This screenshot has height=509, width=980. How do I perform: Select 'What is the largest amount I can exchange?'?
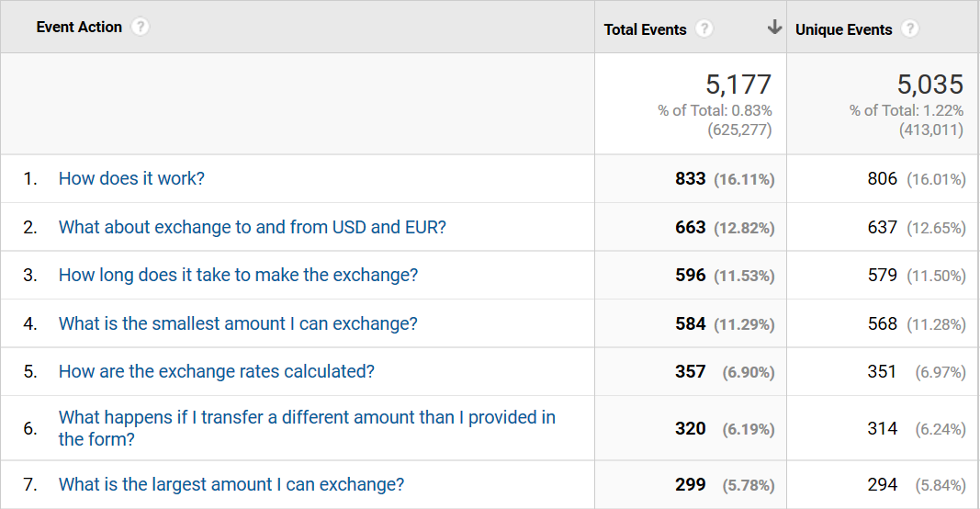tap(231, 484)
